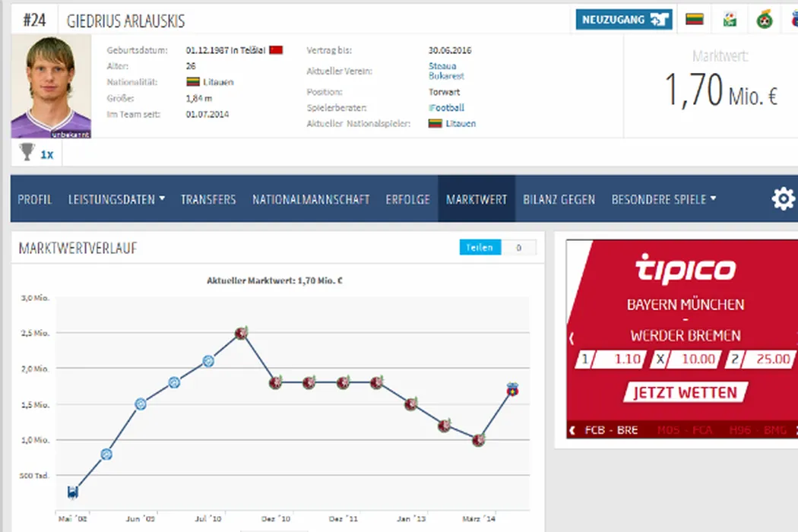Click the player portrait photo
The image size is (798, 532).
pos(51,87)
